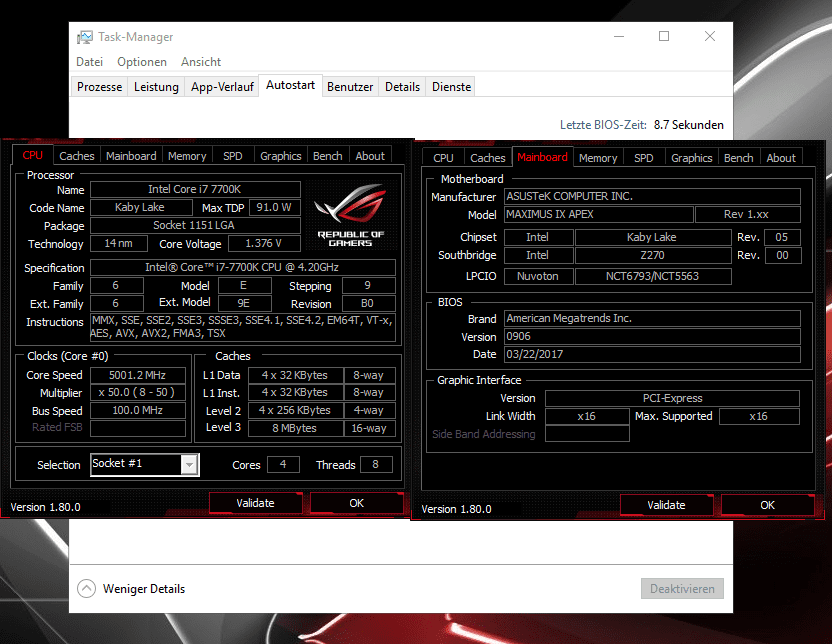Image resolution: width=832 pixels, height=644 pixels.
Task: Open SPD tab in right CPU-Z window
Action: 644,158
